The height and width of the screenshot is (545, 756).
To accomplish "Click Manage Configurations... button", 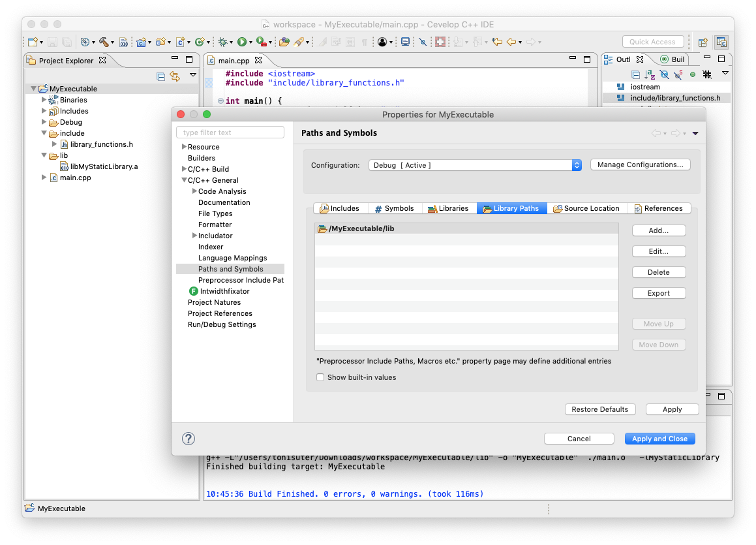I will click(641, 164).
